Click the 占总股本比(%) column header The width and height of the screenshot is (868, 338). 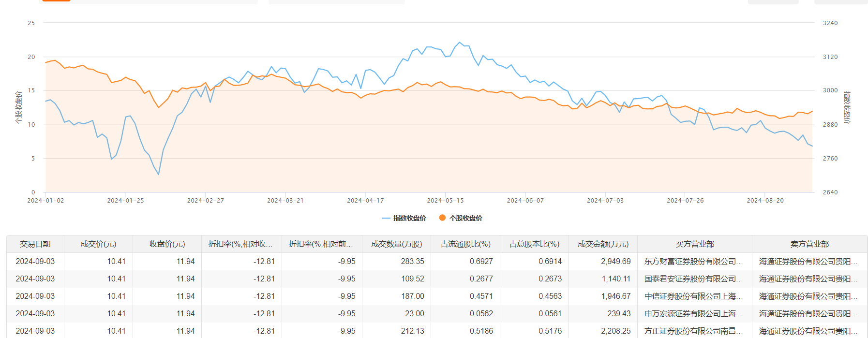pyautogui.click(x=535, y=244)
